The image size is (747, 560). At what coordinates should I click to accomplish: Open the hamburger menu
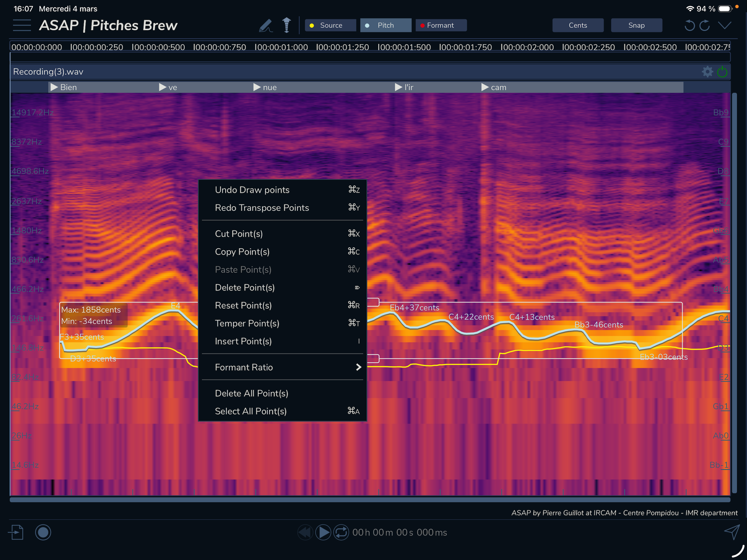pos(22,25)
